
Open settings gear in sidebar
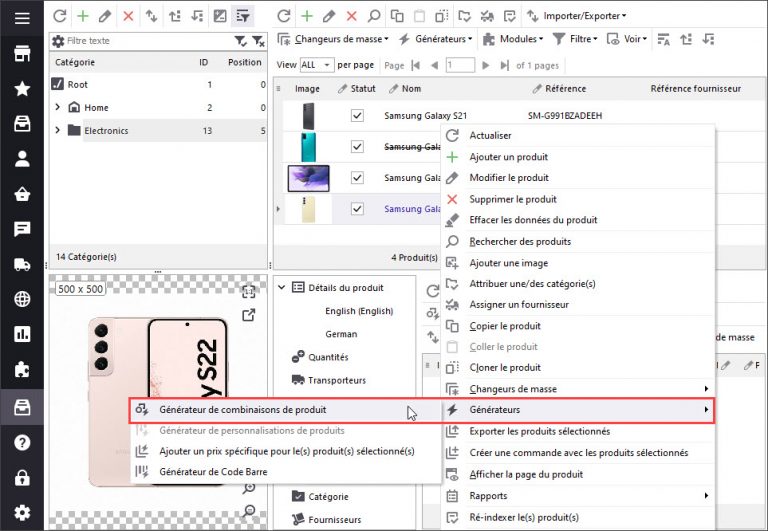(x=22, y=513)
